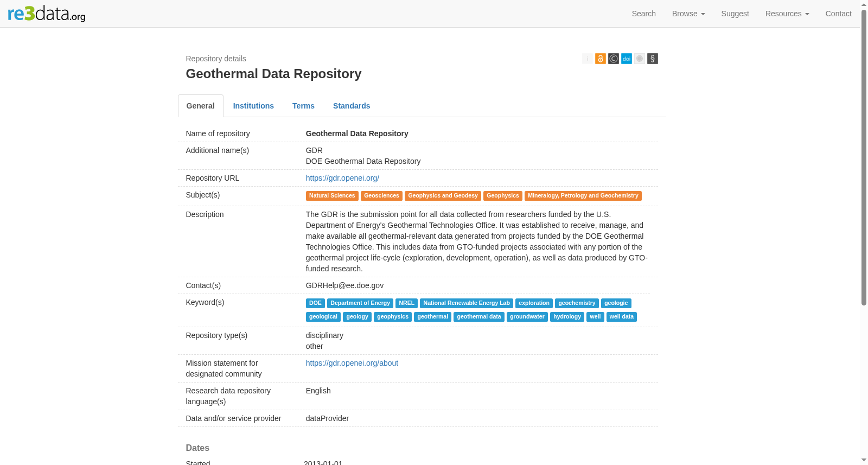Click the section sign policy badge

[653, 59]
